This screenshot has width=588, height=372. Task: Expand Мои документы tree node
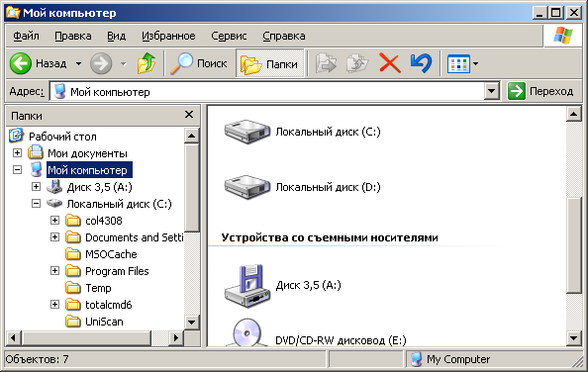pyautogui.click(x=17, y=152)
